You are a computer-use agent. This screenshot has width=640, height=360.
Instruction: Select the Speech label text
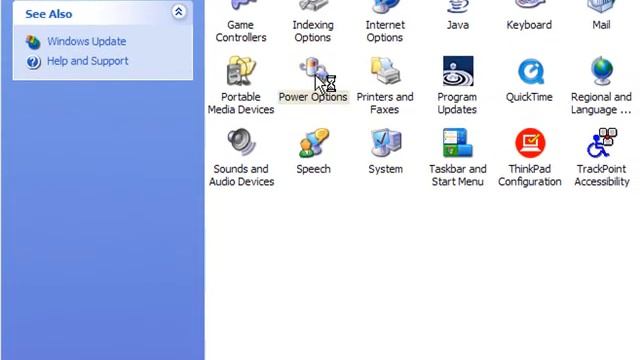pyautogui.click(x=313, y=169)
